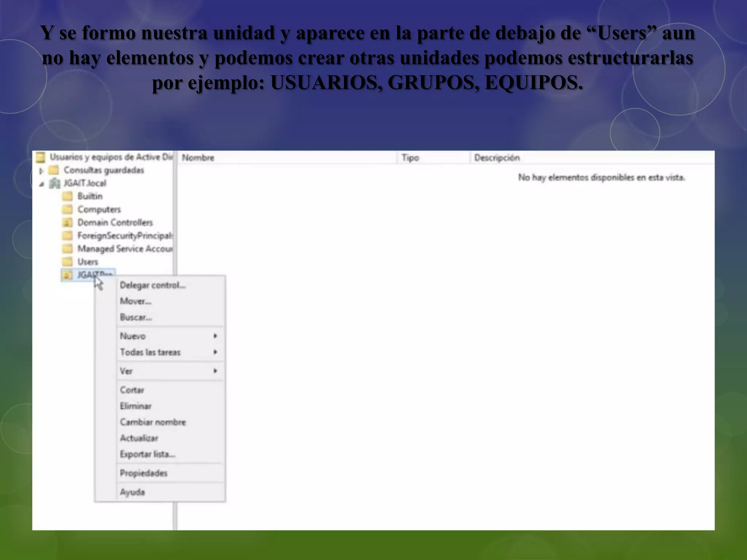Select the Domain Controllers tree label
747x560 pixels.
click(115, 223)
